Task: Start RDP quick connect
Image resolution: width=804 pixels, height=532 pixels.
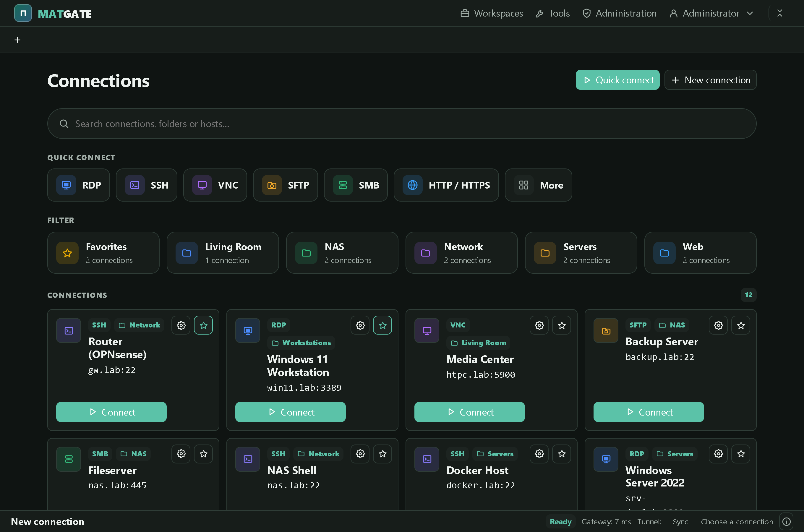Action: pos(78,185)
